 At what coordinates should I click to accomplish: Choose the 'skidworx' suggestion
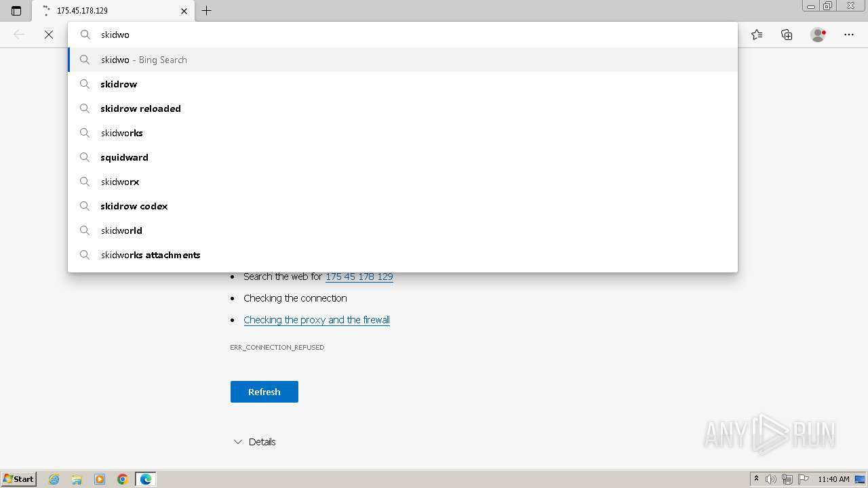(x=403, y=182)
